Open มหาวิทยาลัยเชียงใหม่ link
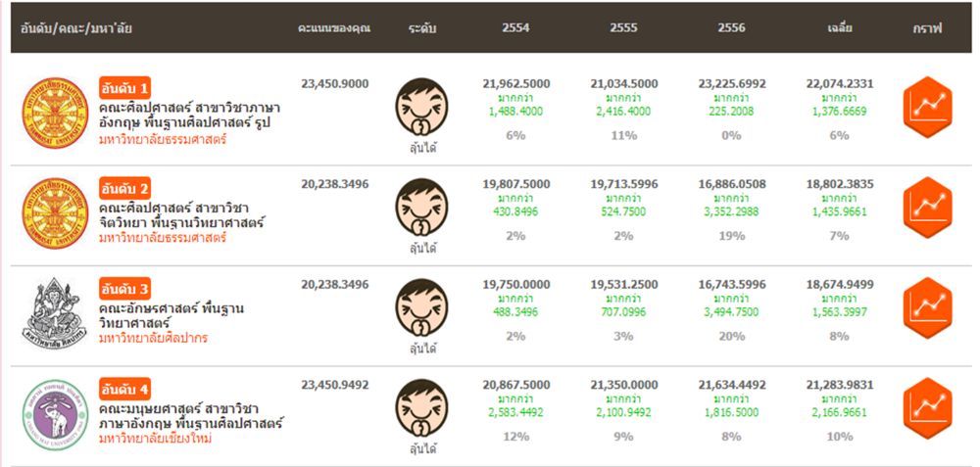The image size is (980, 467). pos(155,439)
